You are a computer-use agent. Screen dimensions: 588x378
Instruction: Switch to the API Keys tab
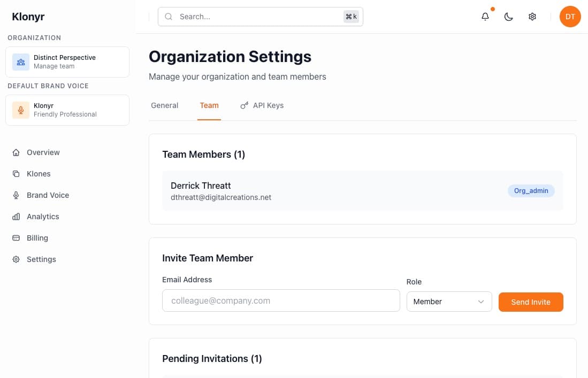coord(262,105)
